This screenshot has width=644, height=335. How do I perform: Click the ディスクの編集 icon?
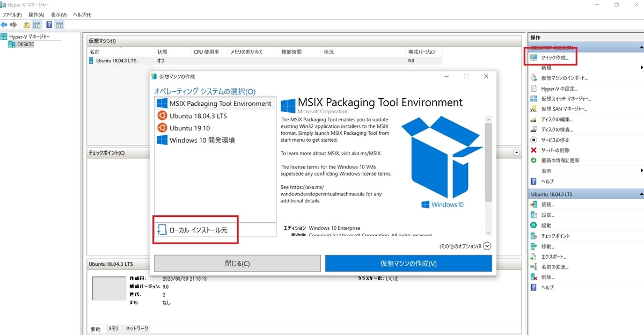[533, 119]
